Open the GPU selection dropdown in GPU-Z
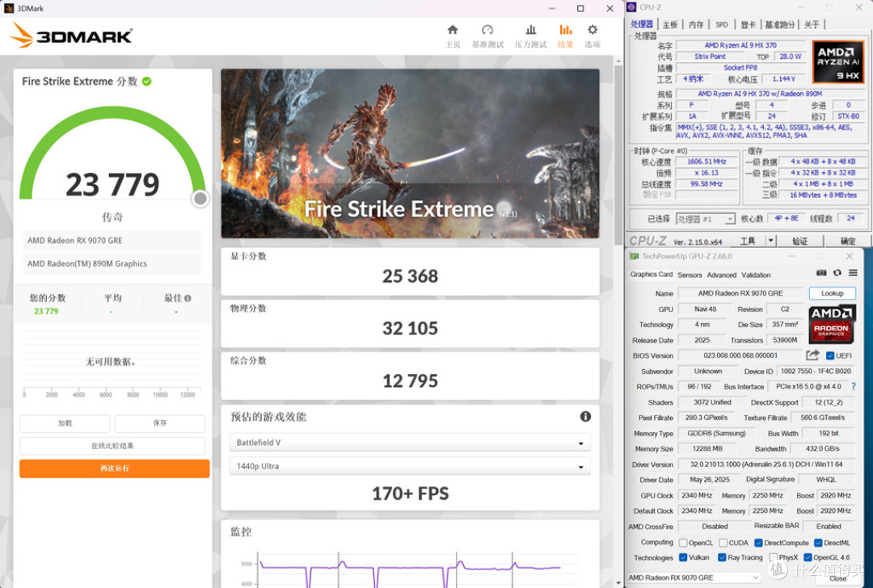 click(694, 577)
